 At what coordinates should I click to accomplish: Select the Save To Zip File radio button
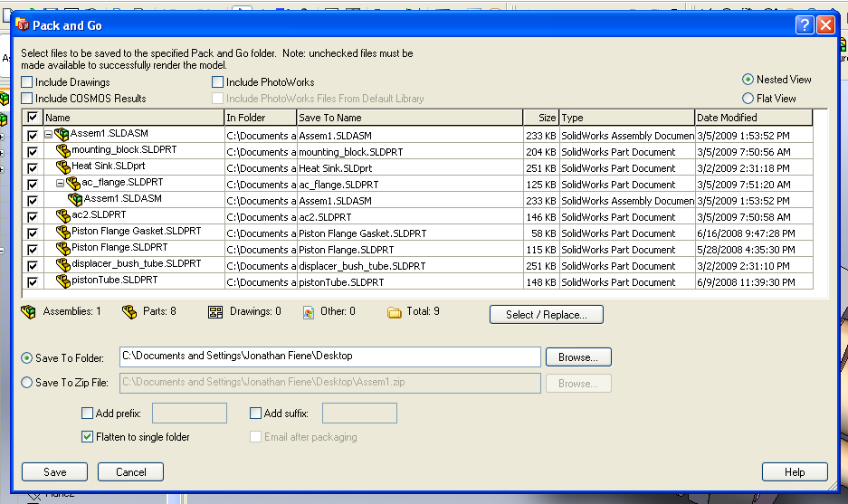point(26,383)
